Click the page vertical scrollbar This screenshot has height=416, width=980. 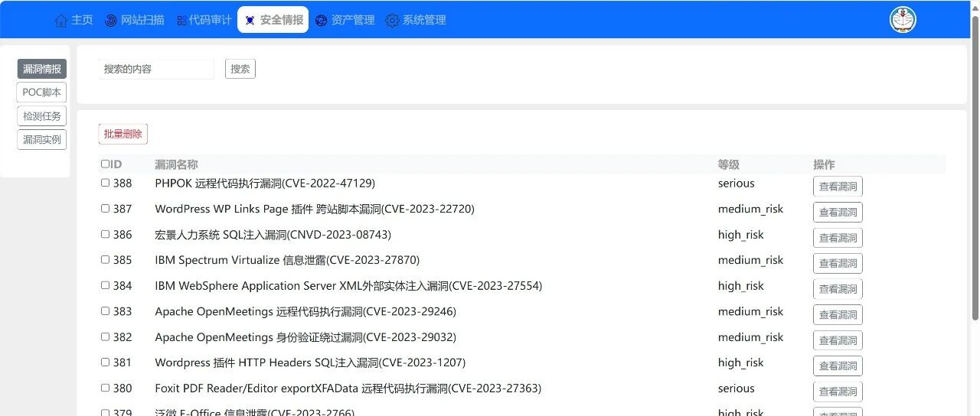click(x=975, y=168)
